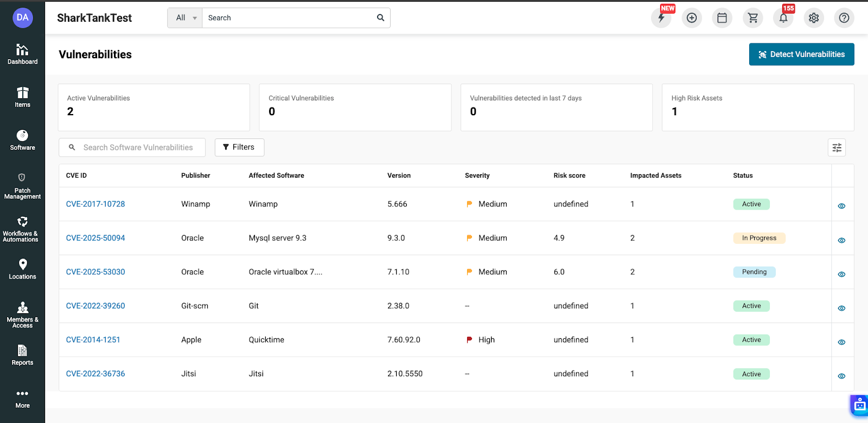View details eye icon for CVE-2014-1251

tap(841, 342)
